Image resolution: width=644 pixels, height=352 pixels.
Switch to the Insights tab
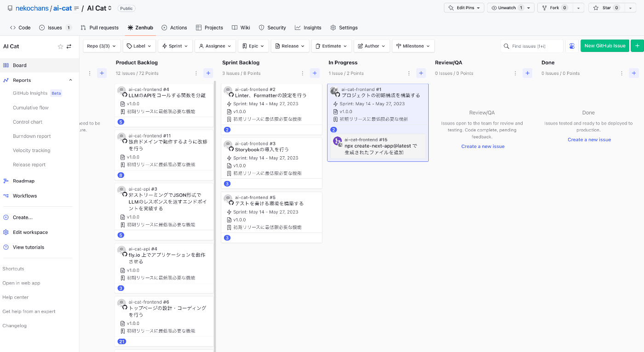coord(308,28)
